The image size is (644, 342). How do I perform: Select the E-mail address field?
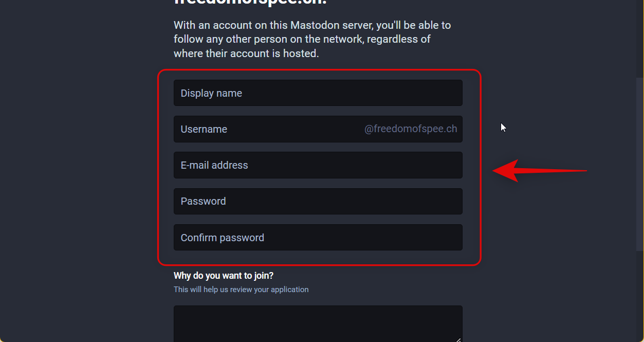click(318, 165)
